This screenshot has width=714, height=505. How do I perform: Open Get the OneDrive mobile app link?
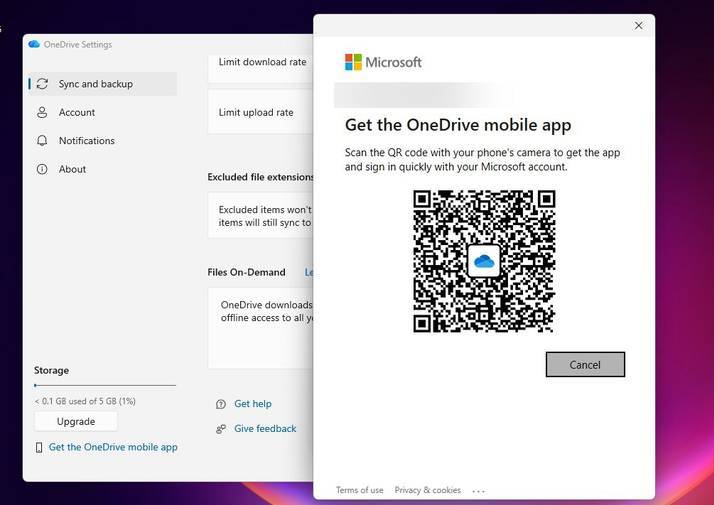[113, 447]
